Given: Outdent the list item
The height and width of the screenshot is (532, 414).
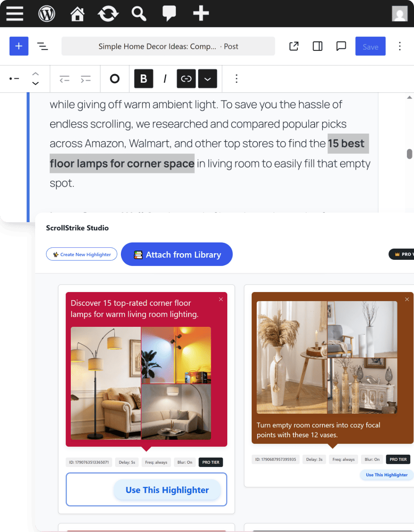Looking at the screenshot, I should [x=65, y=79].
